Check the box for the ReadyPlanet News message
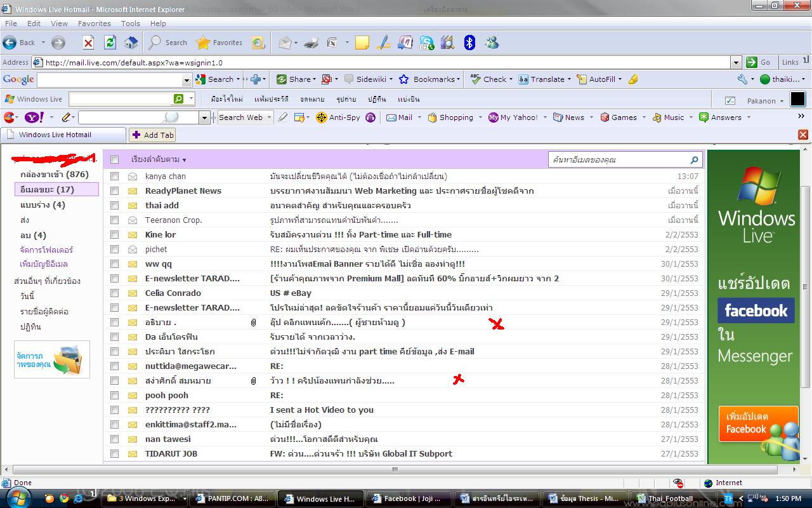 115,191
